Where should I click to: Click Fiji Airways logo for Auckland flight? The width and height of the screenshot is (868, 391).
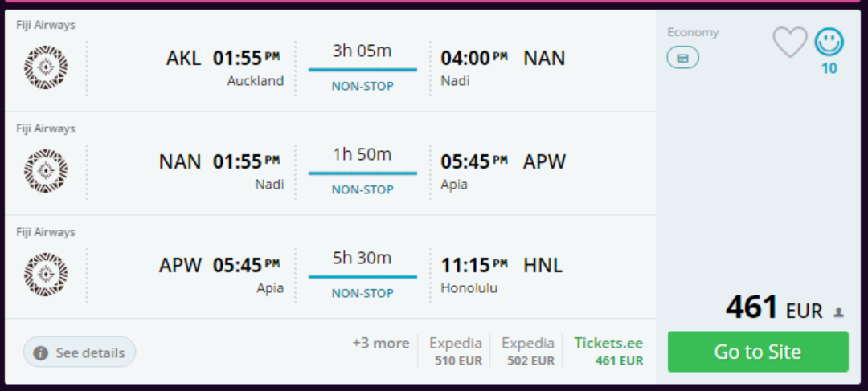tap(46, 67)
